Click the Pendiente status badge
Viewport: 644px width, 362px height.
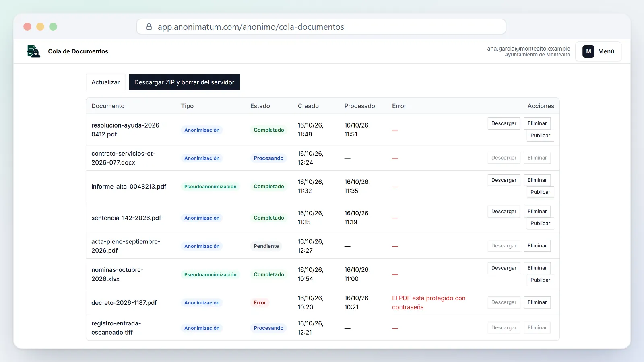pyautogui.click(x=266, y=246)
